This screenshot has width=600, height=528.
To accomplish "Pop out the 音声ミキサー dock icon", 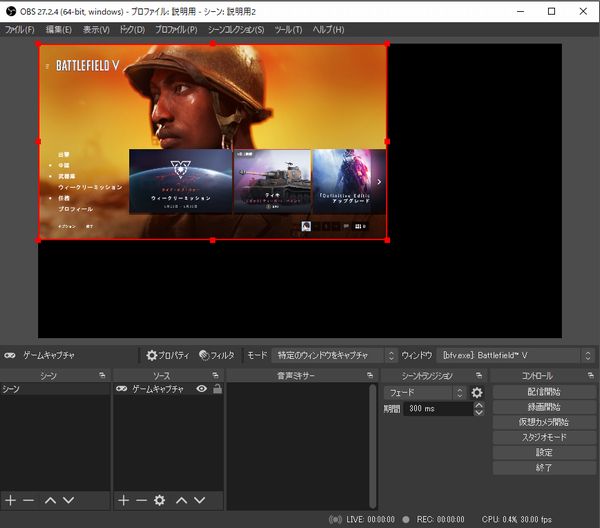I will [x=370, y=375].
